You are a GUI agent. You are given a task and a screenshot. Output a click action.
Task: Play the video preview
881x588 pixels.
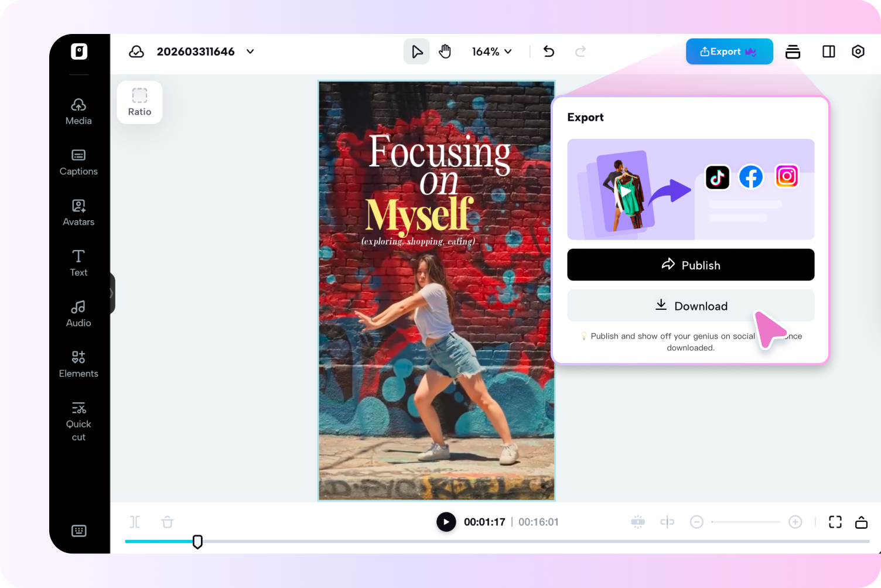click(446, 522)
